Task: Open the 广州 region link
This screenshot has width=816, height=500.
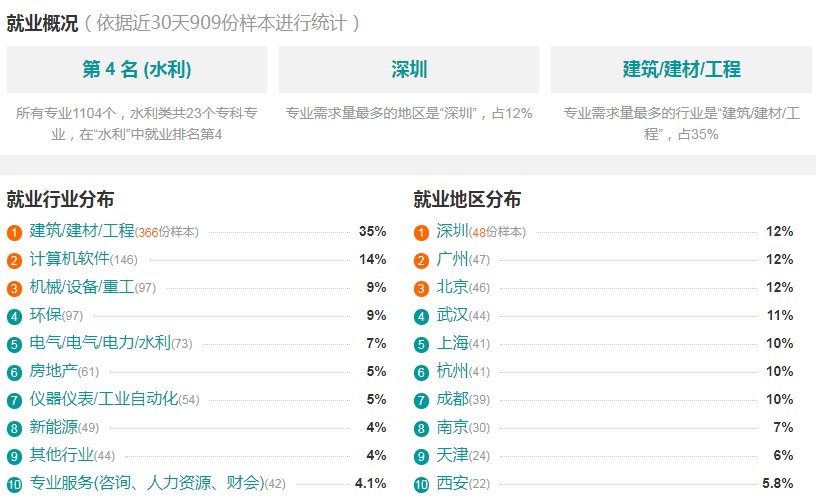Action: (452, 259)
